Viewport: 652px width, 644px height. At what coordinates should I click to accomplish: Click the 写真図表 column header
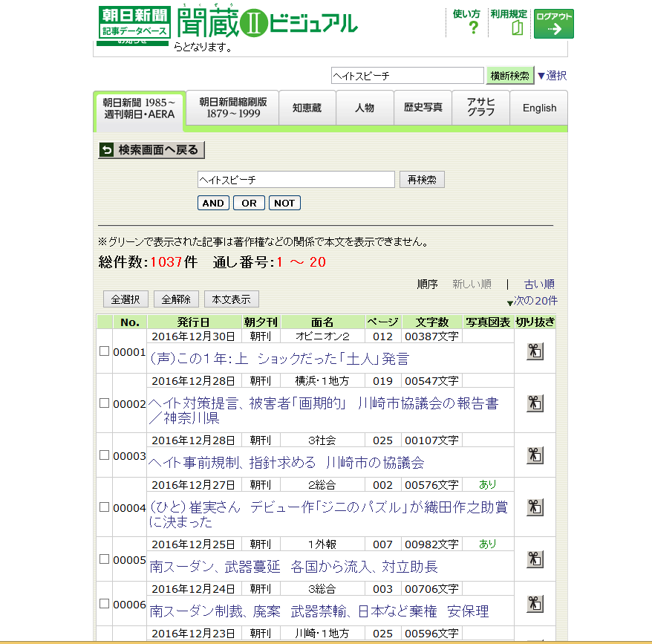(488, 322)
